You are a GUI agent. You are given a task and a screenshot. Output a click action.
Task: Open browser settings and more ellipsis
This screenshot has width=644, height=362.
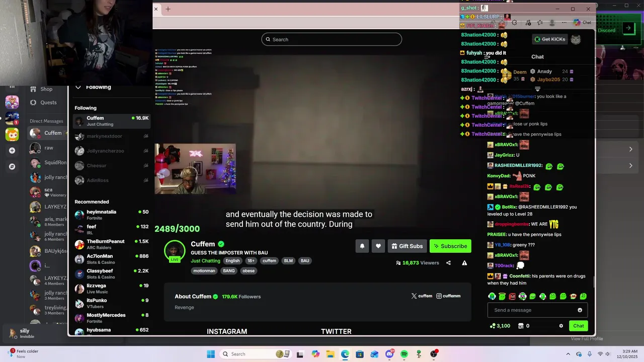click(564, 23)
